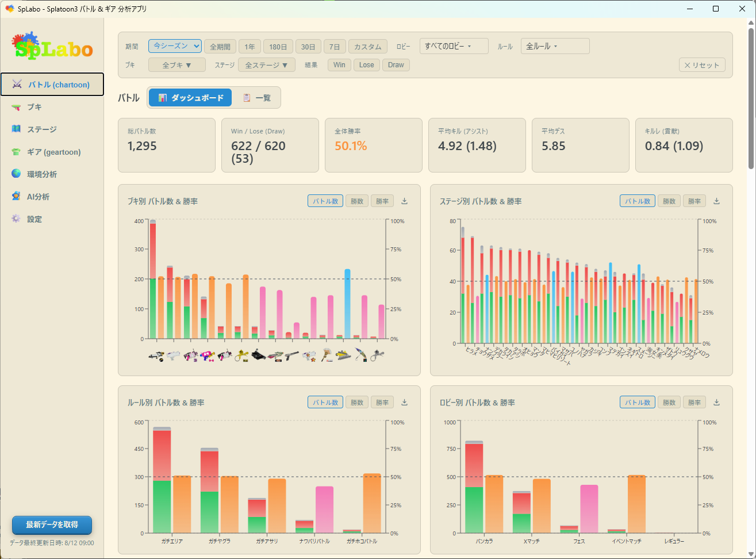Image resolution: width=756 pixels, height=559 pixels.
Task: Click the wizard AI分析 icon
Action: [16, 197]
